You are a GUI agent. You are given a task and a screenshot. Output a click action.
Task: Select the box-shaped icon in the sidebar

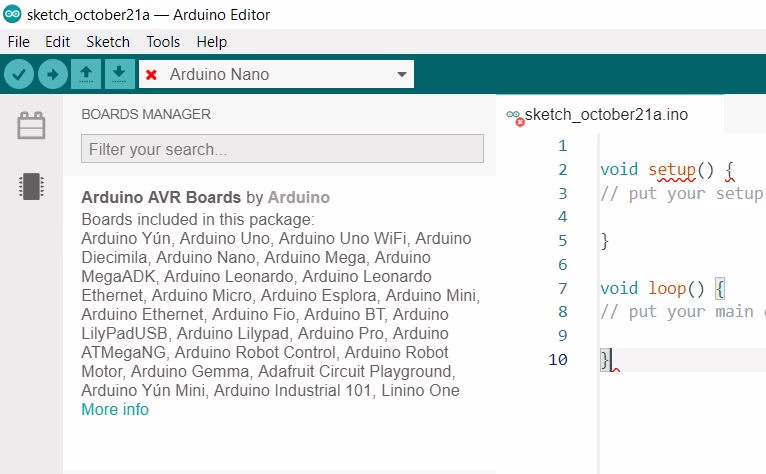[31, 125]
